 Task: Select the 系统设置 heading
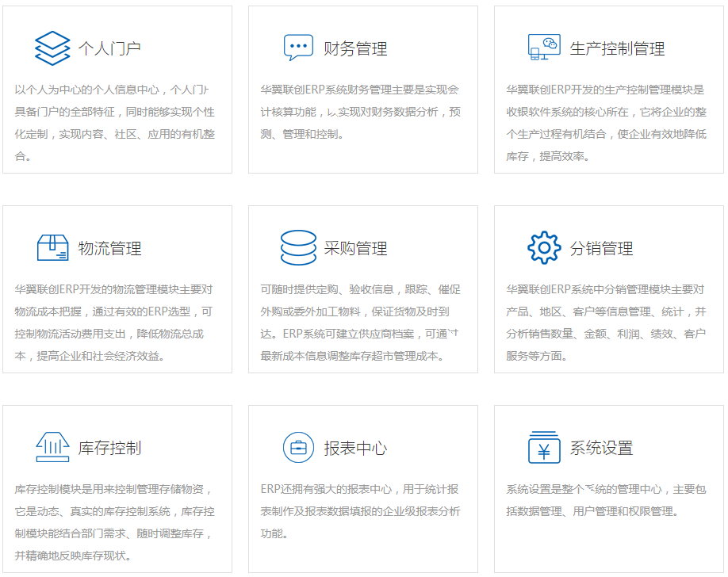[601, 449]
